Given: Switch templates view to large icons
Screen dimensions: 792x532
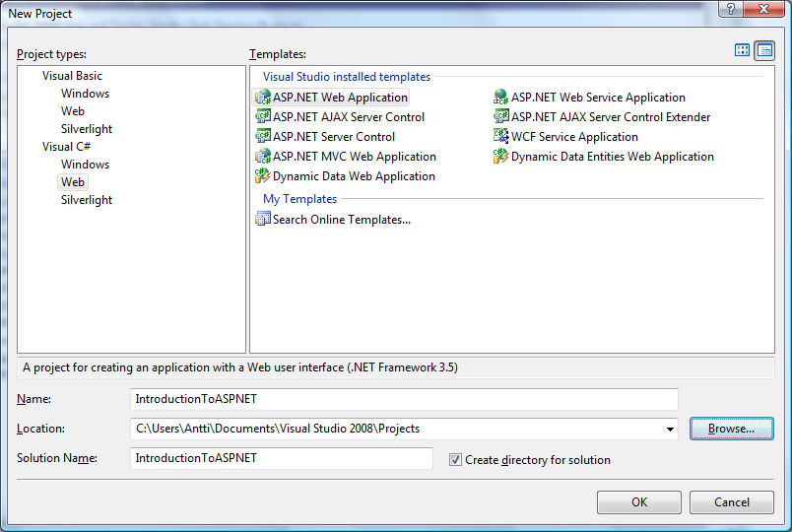Looking at the screenshot, I should click(x=742, y=50).
